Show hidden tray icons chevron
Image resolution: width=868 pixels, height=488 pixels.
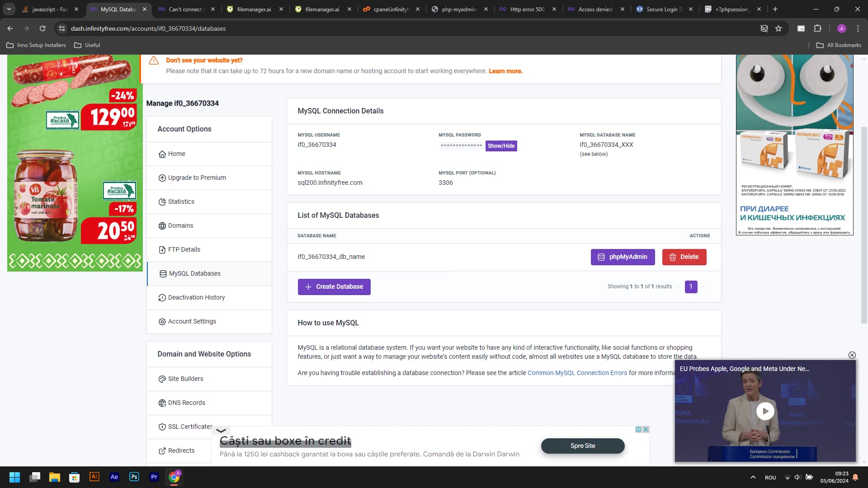753,477
